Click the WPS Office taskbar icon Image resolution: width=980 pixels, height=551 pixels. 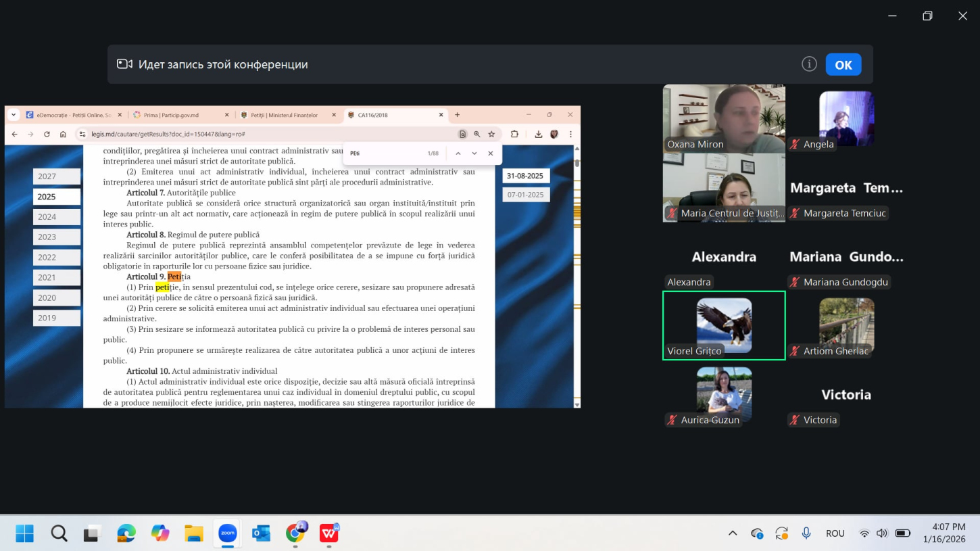[x=329, y=533]
